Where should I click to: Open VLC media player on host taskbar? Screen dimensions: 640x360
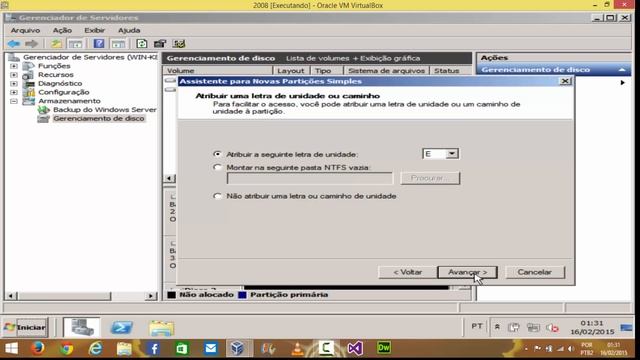pyautogui.click(x=297, y=348)
